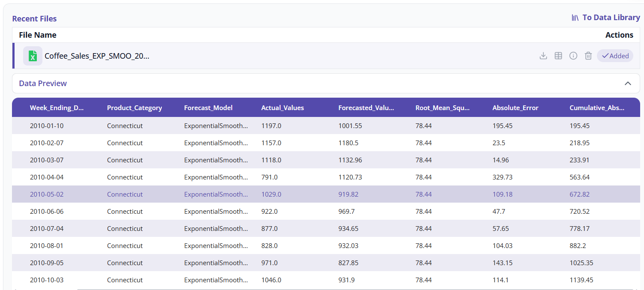644x290 pixels.
Task: Switch to the Recent Files section
Action: [x=34, y=18]
